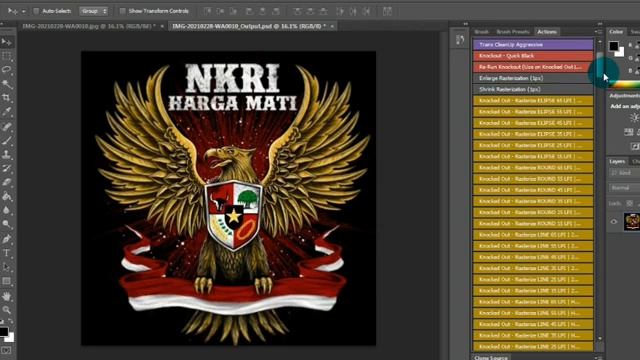Select the Zoom tool
This screenshot has width=640, height=360.
click(7, 310)
